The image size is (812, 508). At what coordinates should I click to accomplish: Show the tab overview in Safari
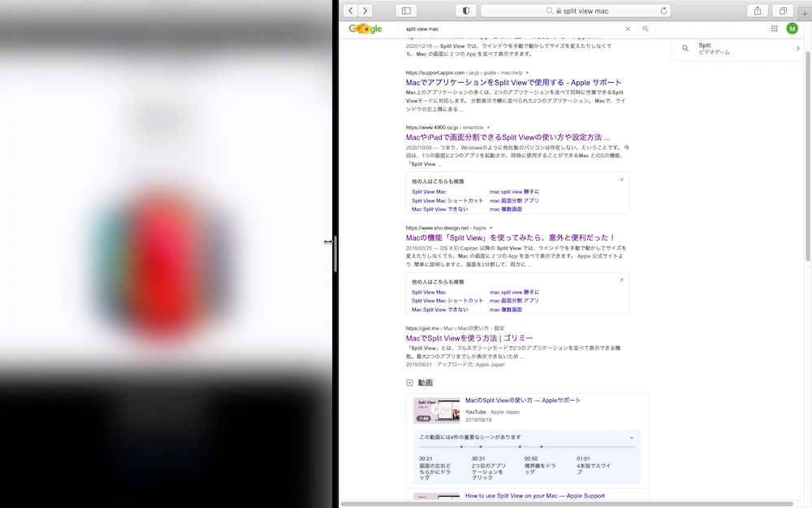click(783, 11)
